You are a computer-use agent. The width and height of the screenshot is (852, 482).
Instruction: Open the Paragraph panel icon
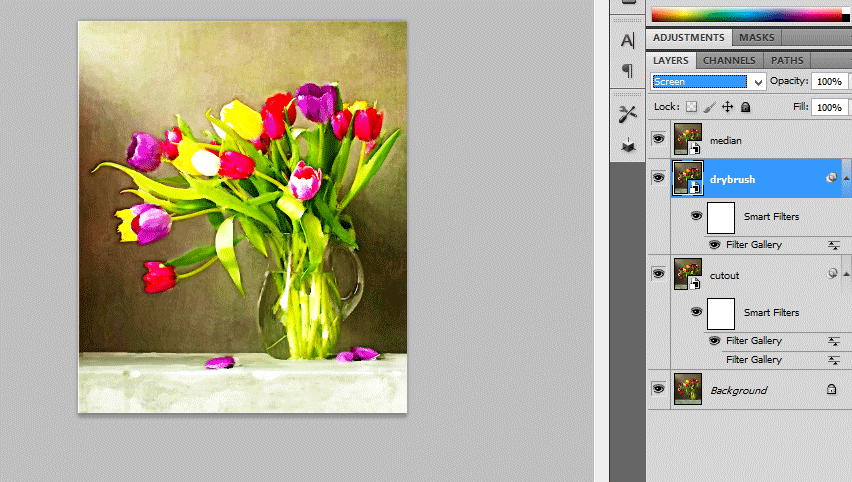pyautogui.click(x=628, y=70)
